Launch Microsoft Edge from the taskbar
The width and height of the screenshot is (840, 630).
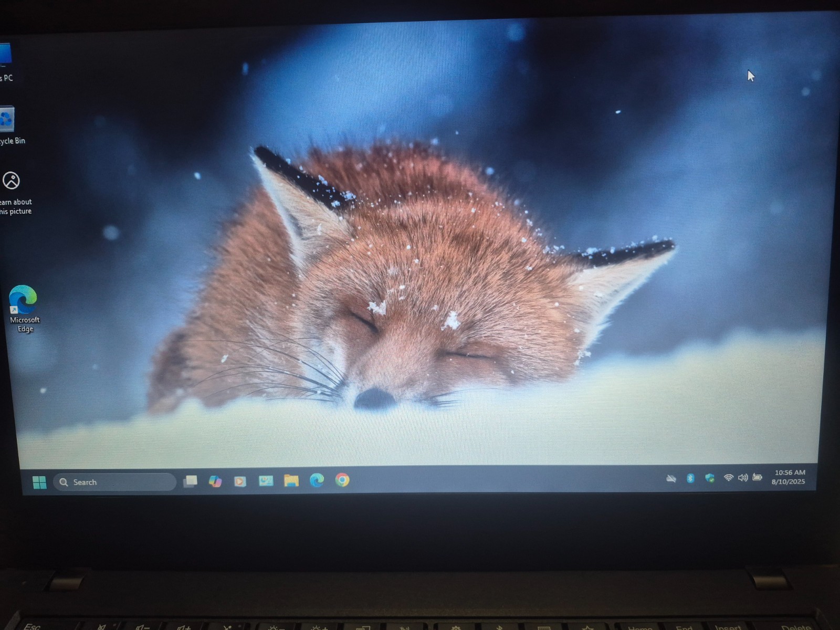pyautogui.click(x=317, y=480)
